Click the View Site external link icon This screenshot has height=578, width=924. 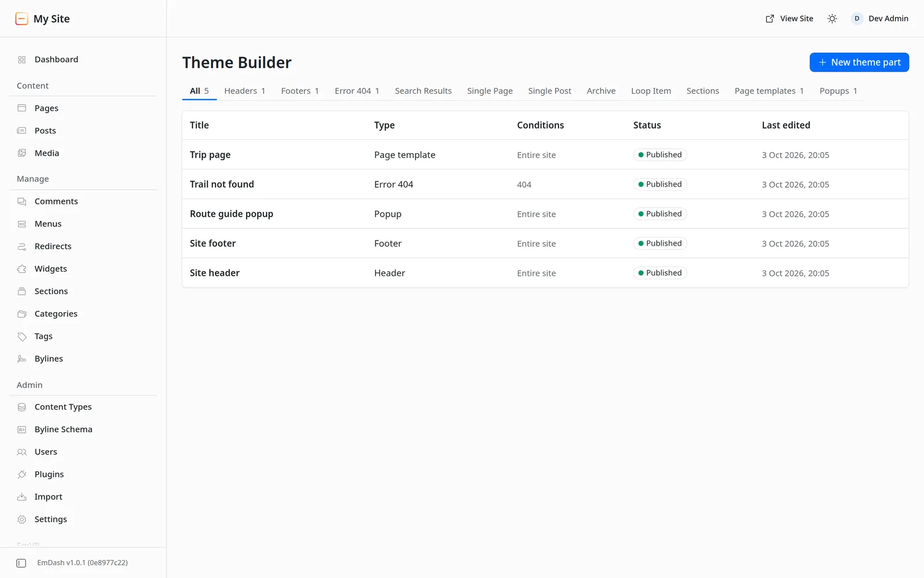[770, 18]
